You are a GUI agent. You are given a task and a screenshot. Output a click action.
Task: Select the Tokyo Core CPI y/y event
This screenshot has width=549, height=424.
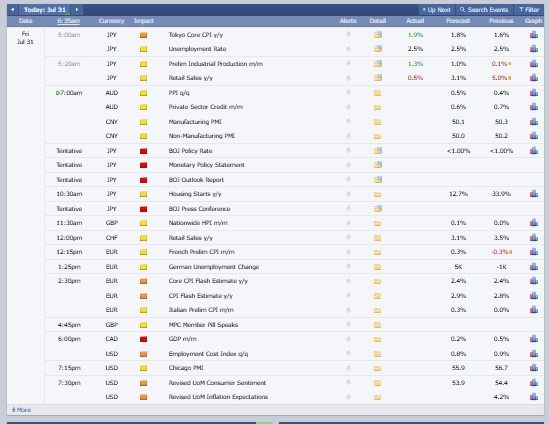(x=196, y=35)
